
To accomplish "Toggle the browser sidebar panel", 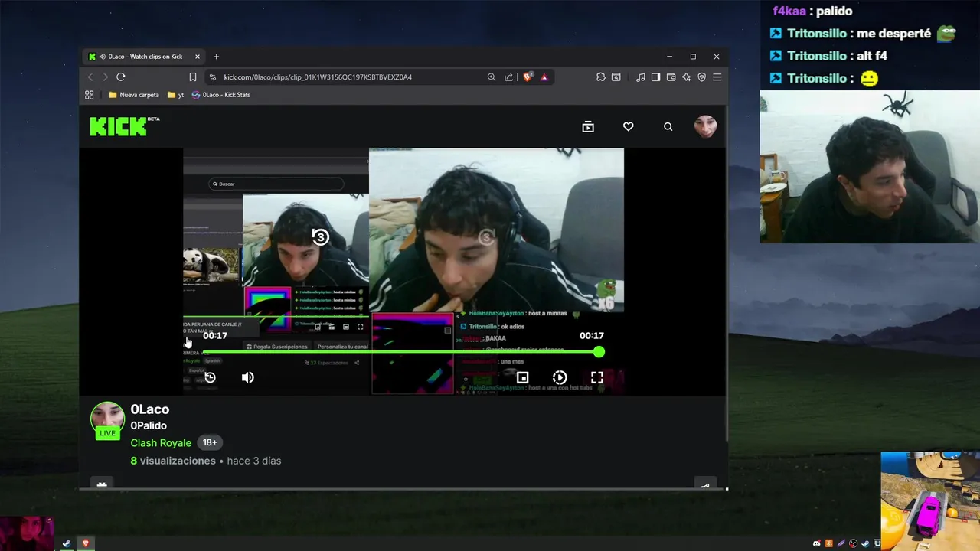I will (655, 77).
